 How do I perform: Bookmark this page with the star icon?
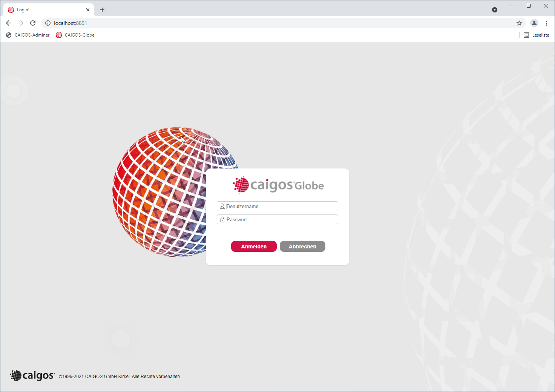(519, 23)
